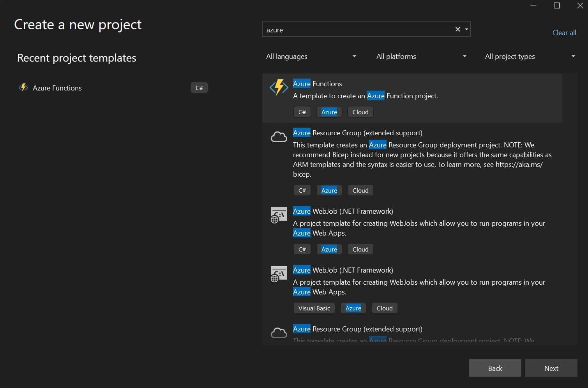Clear the azure search using the X icon

pyautogui.click(x=457, y=29)
